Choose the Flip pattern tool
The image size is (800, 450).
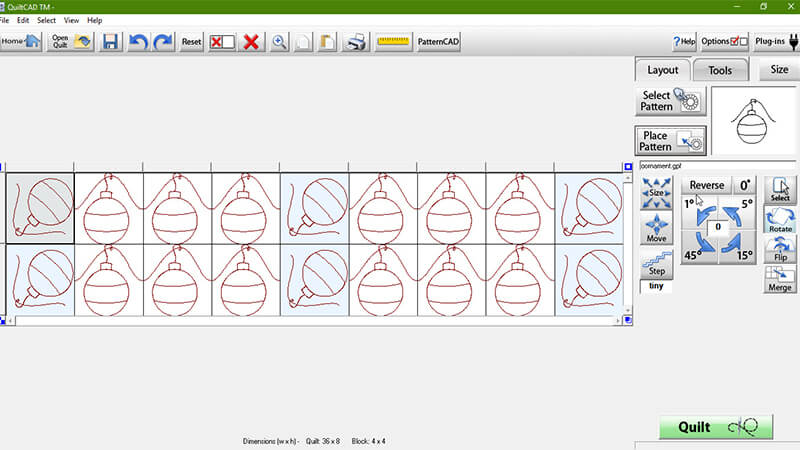coord(780,249)
